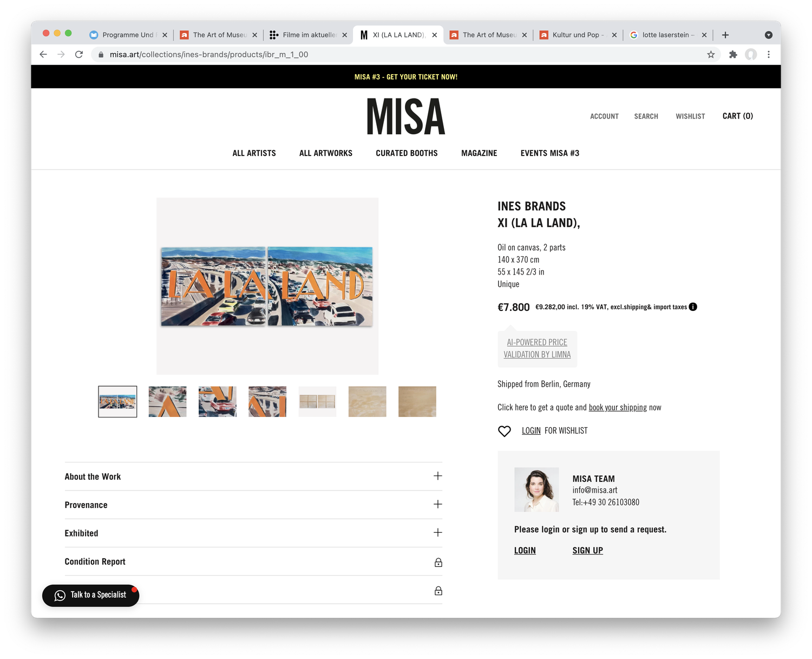Select first thumbnail of full painting
Viewport: 812px width, 659px height.
tap(117, 402)
